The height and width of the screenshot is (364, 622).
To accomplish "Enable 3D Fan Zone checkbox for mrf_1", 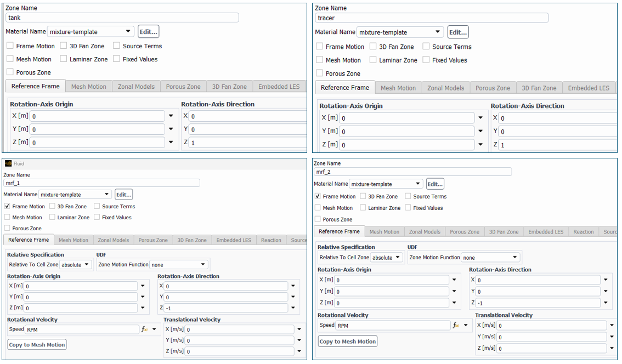I will (52, 207).
